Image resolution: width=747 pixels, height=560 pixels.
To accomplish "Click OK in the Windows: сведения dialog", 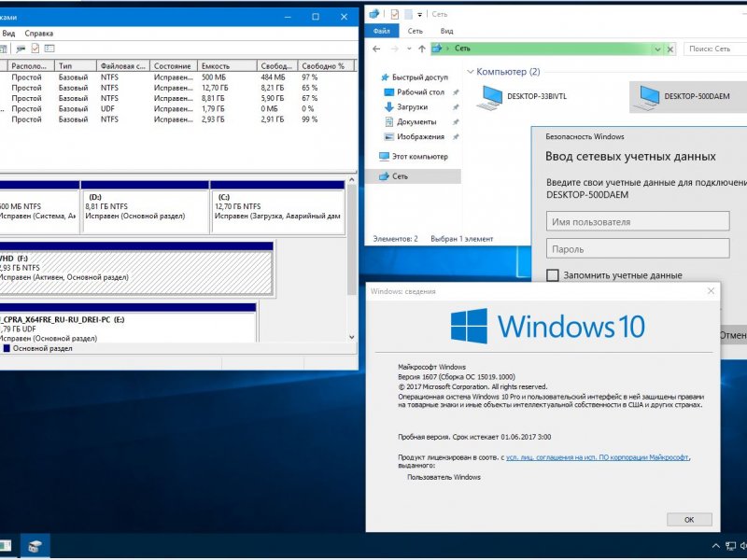I will (x=689, y=520).
